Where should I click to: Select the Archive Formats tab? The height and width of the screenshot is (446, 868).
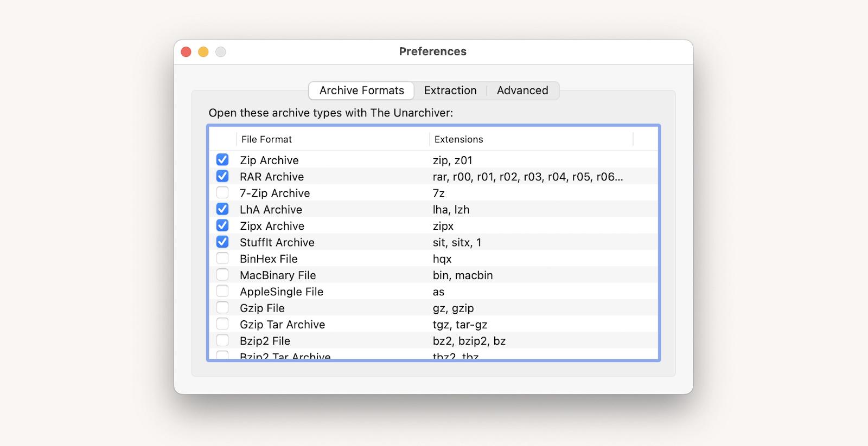tap(361, 91)
